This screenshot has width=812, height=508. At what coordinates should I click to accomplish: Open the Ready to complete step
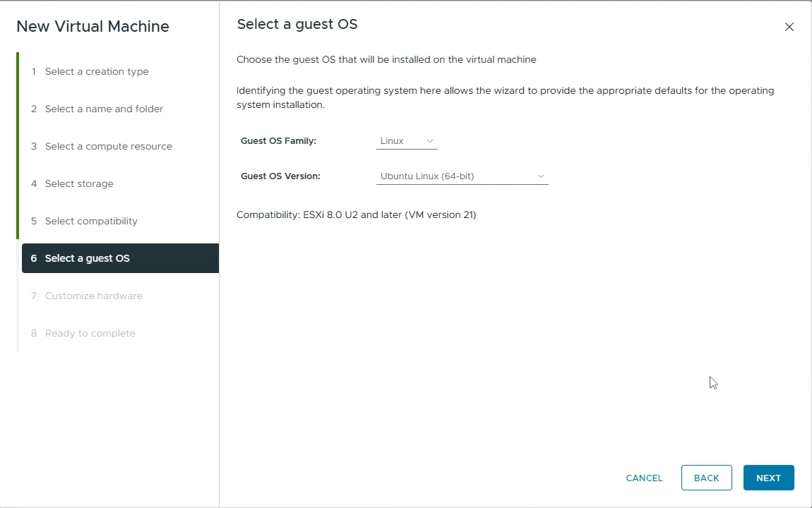click(90, 333)
